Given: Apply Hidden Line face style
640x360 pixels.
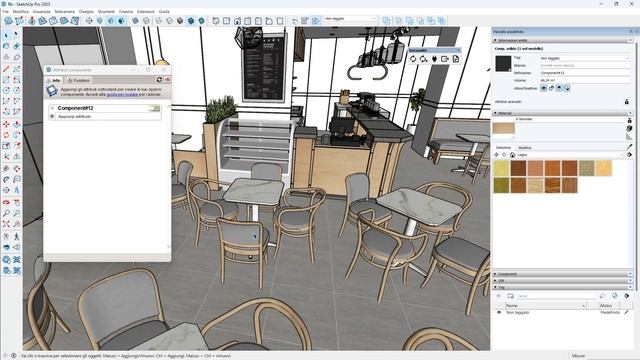Looking at the screenshot, I should [169, 20].
